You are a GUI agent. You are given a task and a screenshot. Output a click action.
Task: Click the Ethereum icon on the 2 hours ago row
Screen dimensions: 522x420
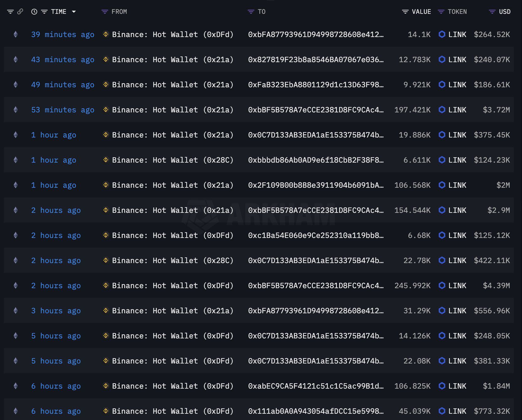pos(15,210)
